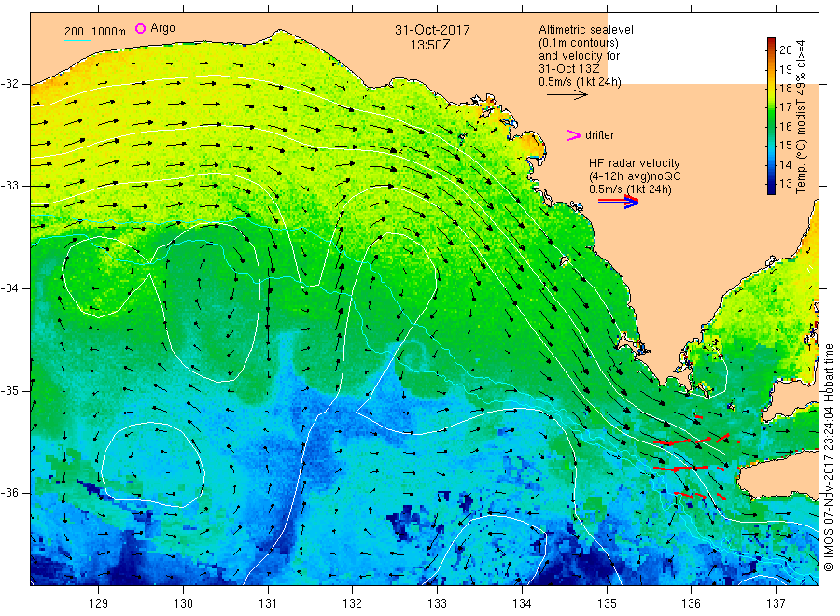This screenshot has height=616, width=840.
Task: Click the magenta drifter arrowhead legend symbol
Action: point(574,135)
